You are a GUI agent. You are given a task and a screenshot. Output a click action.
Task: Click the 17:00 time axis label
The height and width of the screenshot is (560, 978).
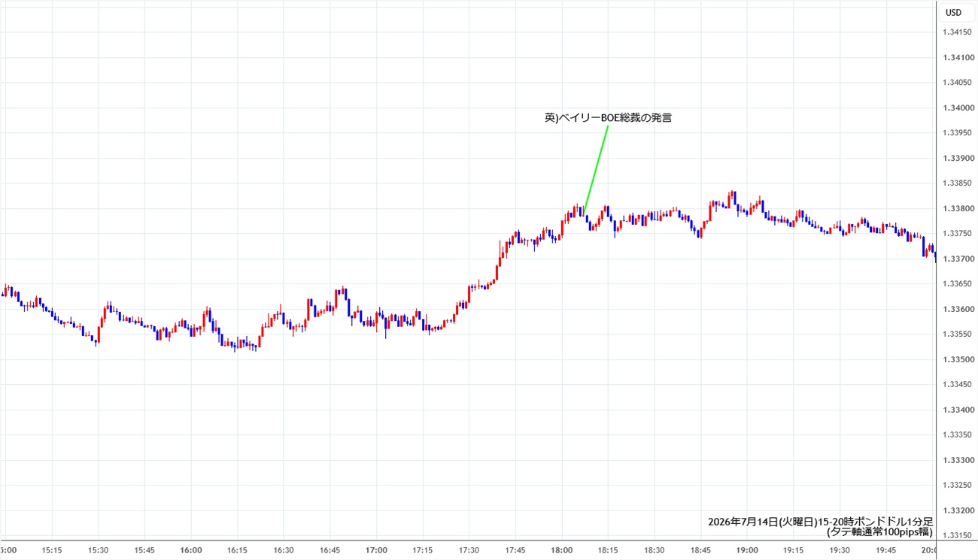click(x=376, y=550)
